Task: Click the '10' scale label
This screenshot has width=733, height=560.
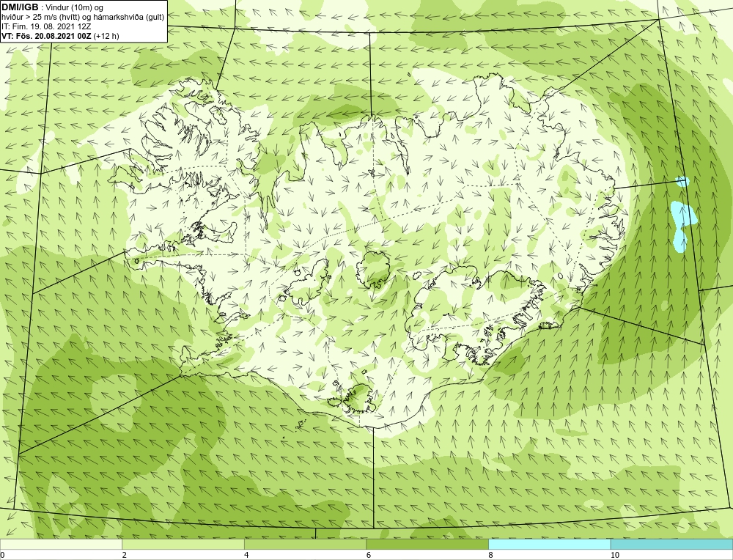Action: click(x=615, y=555)
